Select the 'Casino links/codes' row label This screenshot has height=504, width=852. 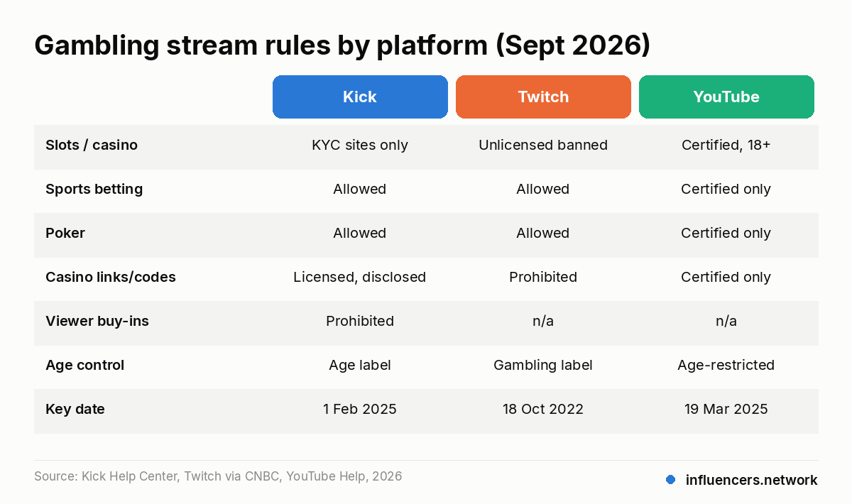coord(111,277)
